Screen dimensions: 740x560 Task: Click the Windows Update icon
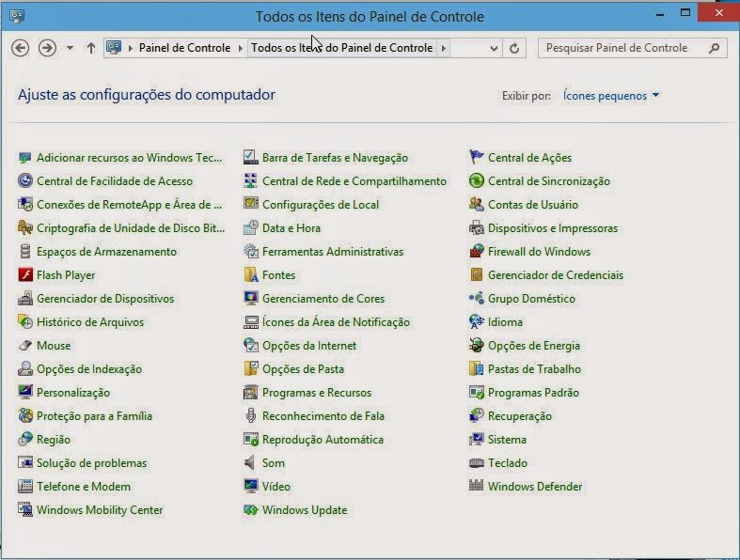pos(251,510)
